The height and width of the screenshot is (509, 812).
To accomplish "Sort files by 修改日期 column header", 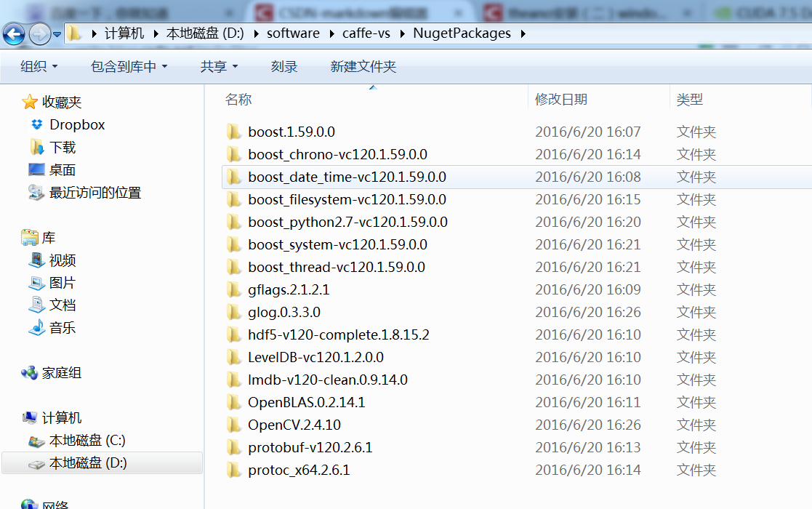I will pos(561,100).
